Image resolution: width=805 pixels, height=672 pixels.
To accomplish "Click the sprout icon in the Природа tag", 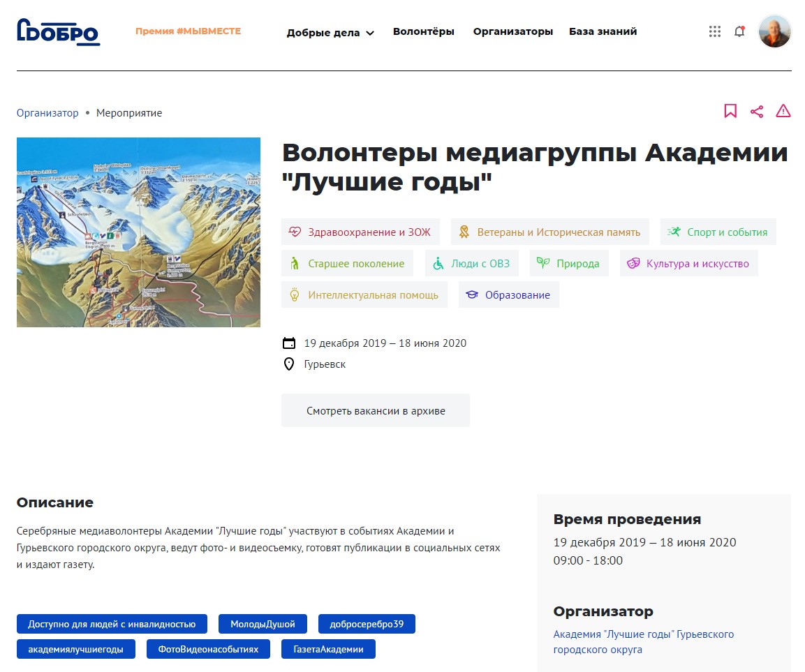I will pyautogui.click(x=543, y=263).
